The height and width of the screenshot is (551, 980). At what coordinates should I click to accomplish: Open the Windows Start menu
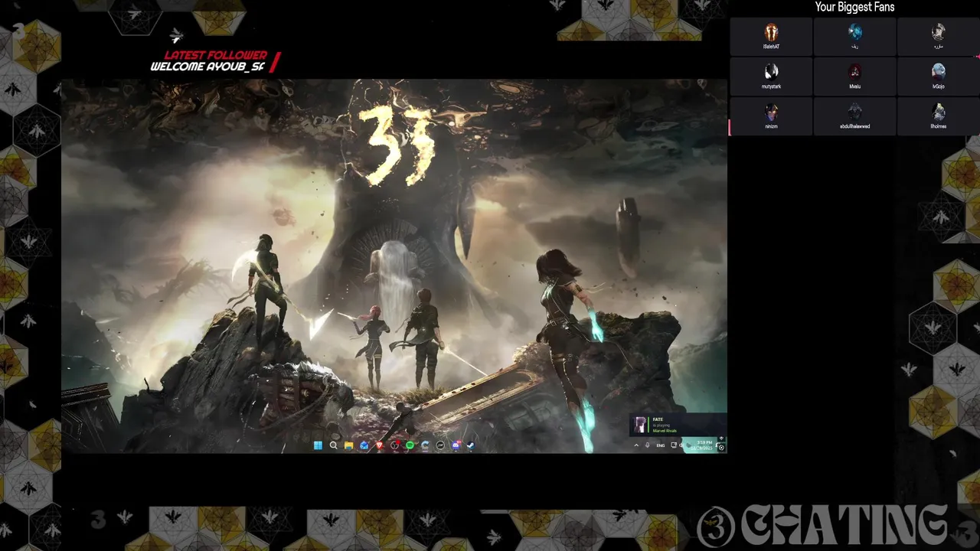(318, 445)
